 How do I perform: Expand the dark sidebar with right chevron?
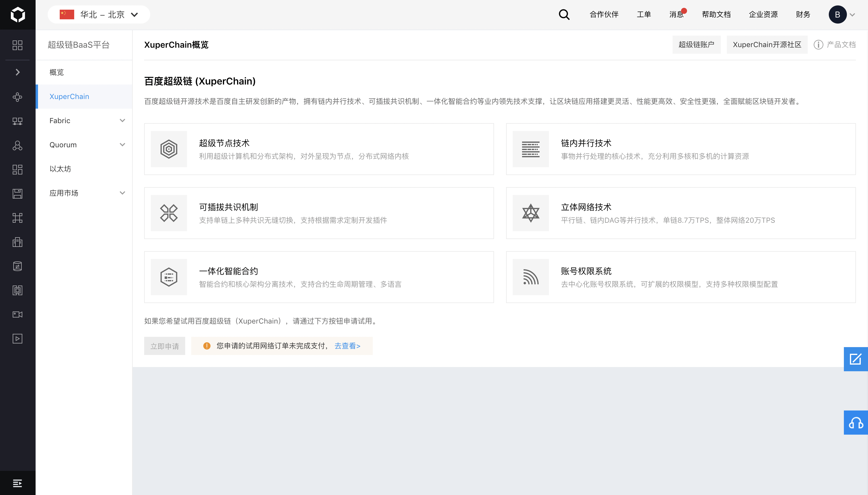[18, 72]
